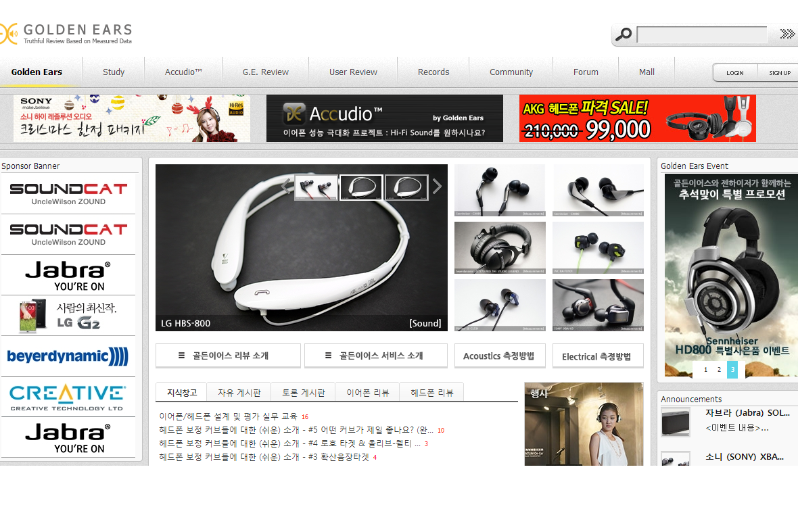Switch to the 토론 게시판 tab
This screenshot has width=798, height=532.
pos(304,393)
